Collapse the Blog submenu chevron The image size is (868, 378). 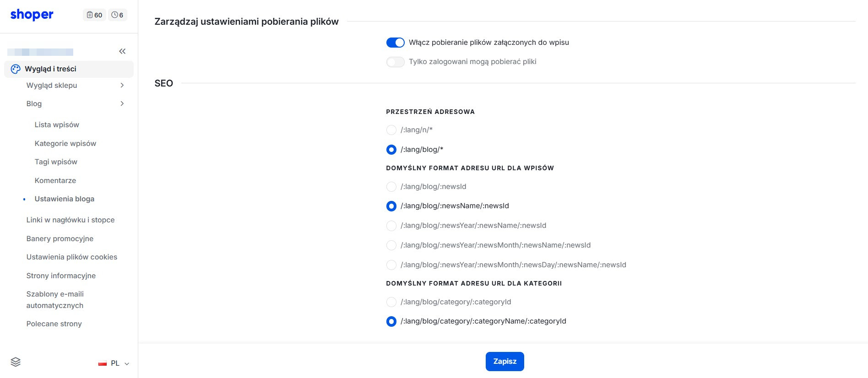click(122, 104)
